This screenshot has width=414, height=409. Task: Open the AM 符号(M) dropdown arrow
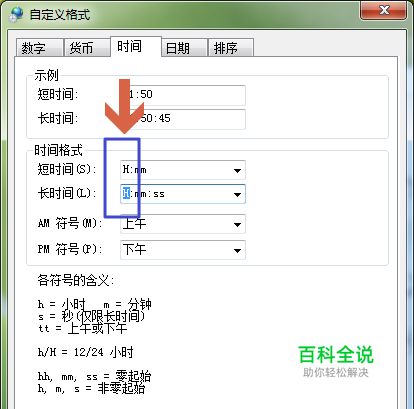[x=237, y=224]
